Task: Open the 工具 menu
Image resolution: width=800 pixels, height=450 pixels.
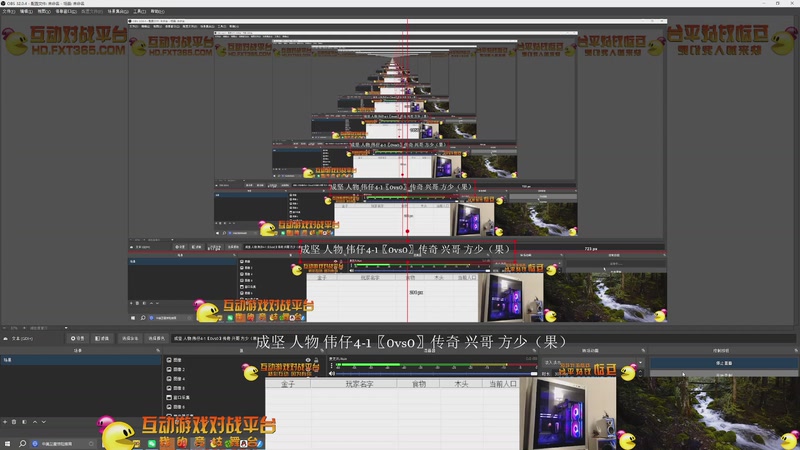Action: (x=139, y=11)
